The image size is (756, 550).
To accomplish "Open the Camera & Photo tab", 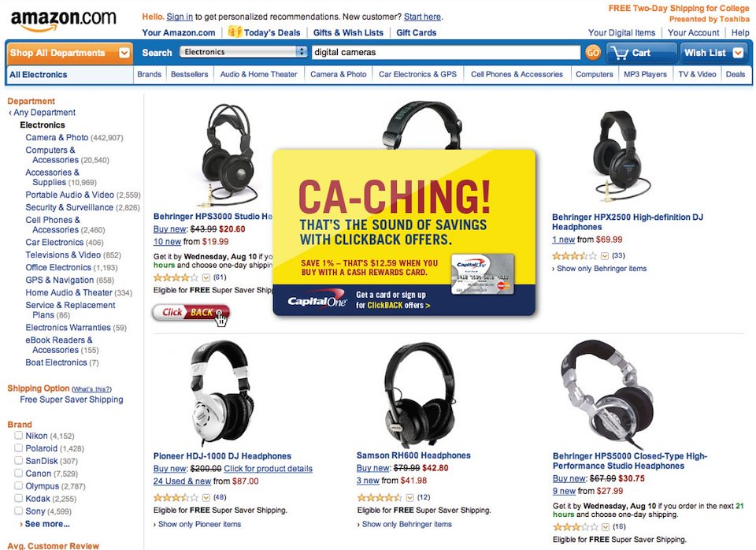I will (339, 74).
